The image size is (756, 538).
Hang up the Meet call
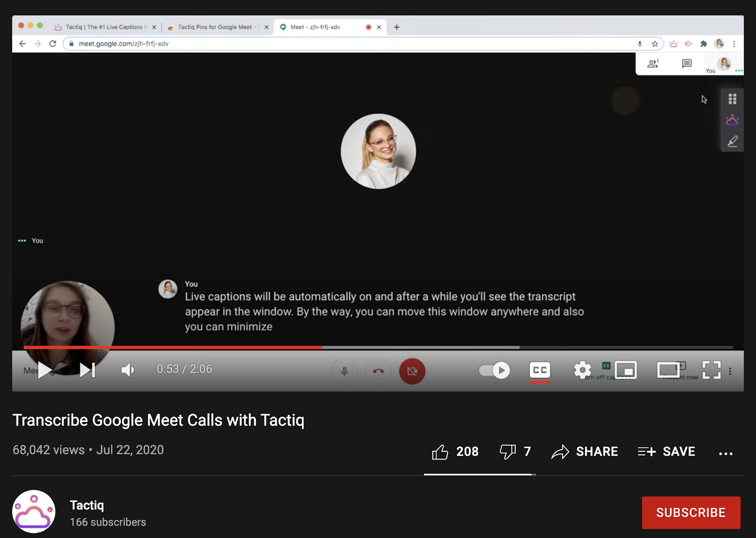[378, 371]
